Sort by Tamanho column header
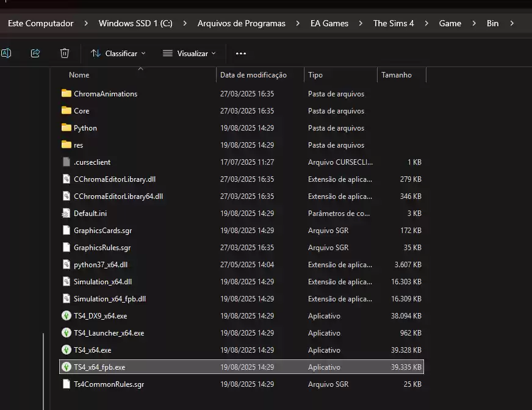 pyautogui.click(x=397, y=75)
